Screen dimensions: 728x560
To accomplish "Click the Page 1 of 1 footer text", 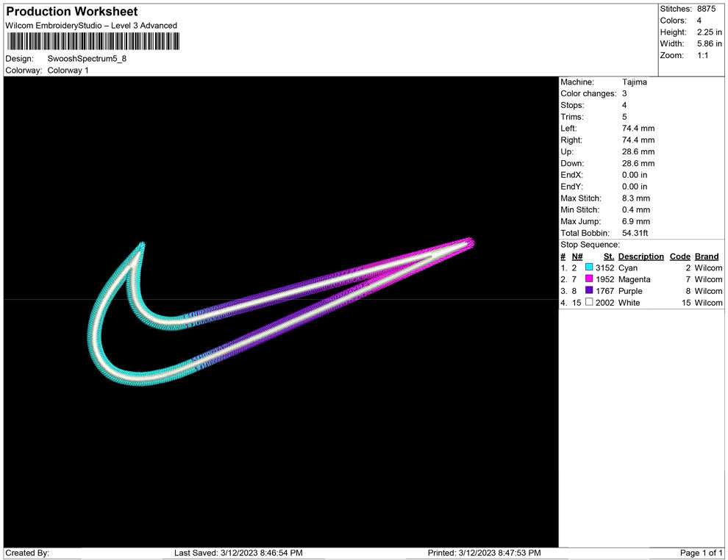I will (x=701, y=553).
